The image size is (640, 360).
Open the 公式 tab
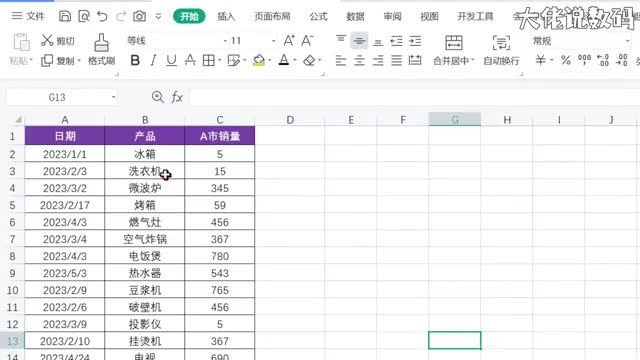(318, 16)
